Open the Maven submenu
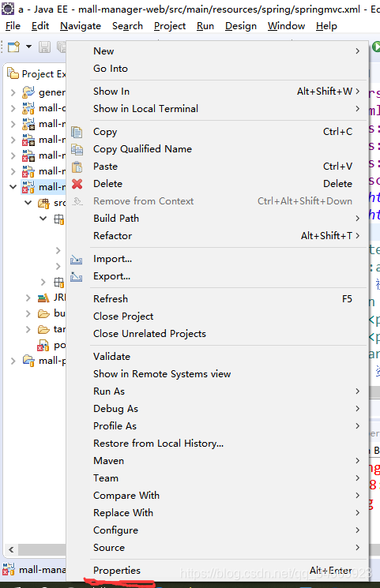380x588 pixels. click(217, 460)
